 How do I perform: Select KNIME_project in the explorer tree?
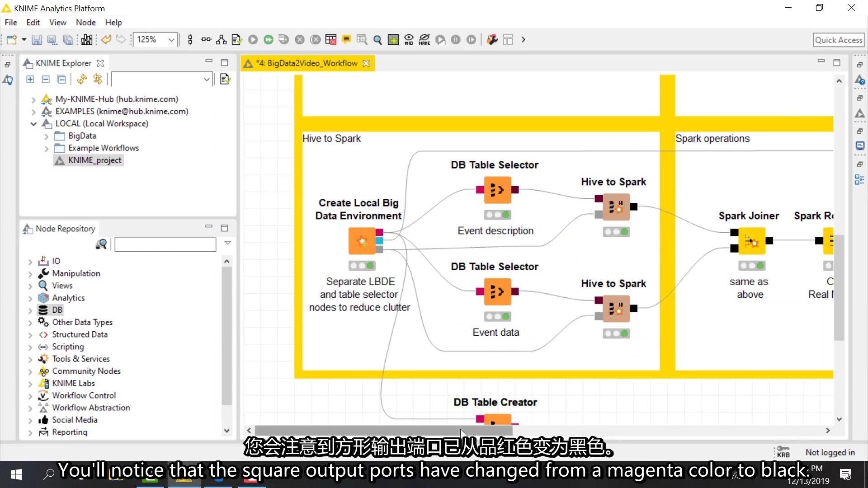pos(89,160)
